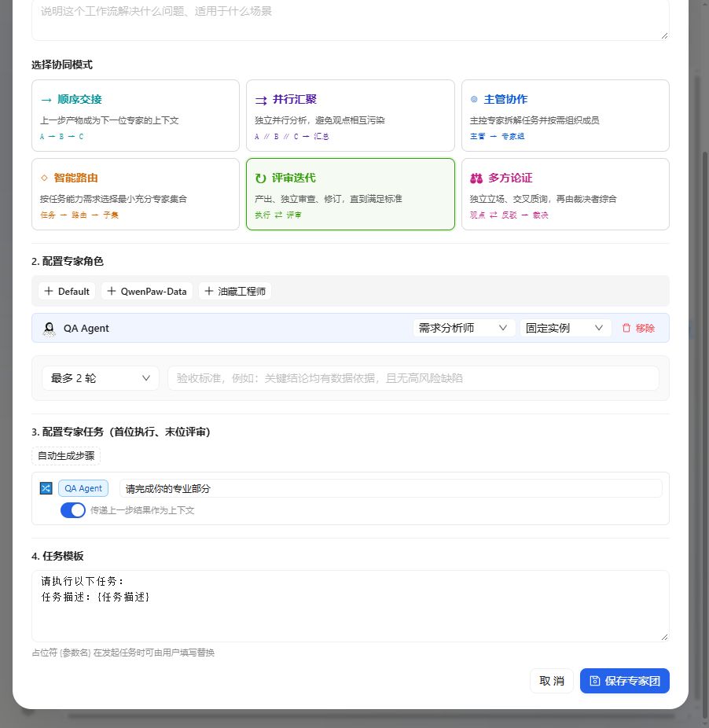Screen dimensions: 709x728
Task: Add the 油藏工程师 expert role
Action: [235, 291]
